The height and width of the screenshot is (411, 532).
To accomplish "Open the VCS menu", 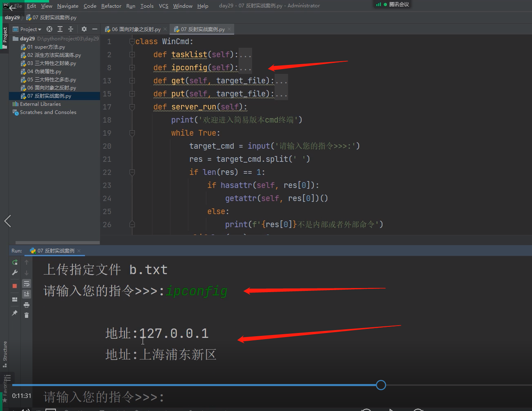I will pos(163,6).
